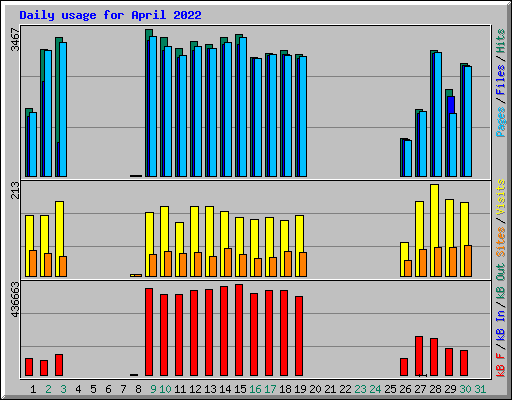Click the blue 'Files' legend label
Screen dimensions: 512x400
(501, 80)
